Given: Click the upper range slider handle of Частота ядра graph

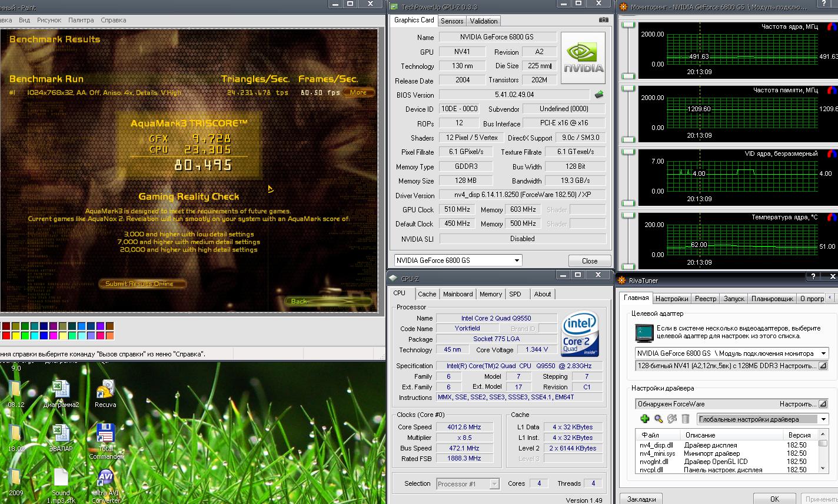Looking at the screenshot, I should tap(628, 25).
